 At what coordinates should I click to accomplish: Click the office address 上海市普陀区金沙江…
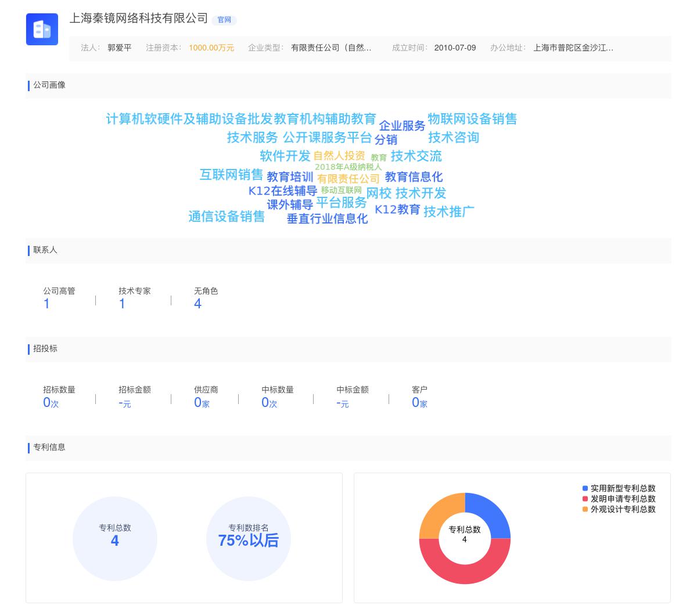pyautogui.click(x=573, y=48)
